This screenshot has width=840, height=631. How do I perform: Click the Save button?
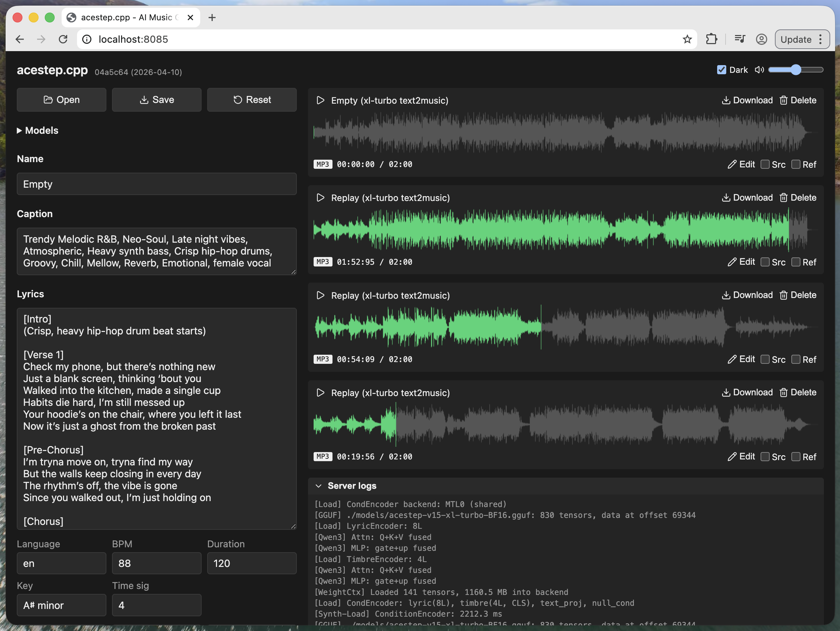point(156,99)
